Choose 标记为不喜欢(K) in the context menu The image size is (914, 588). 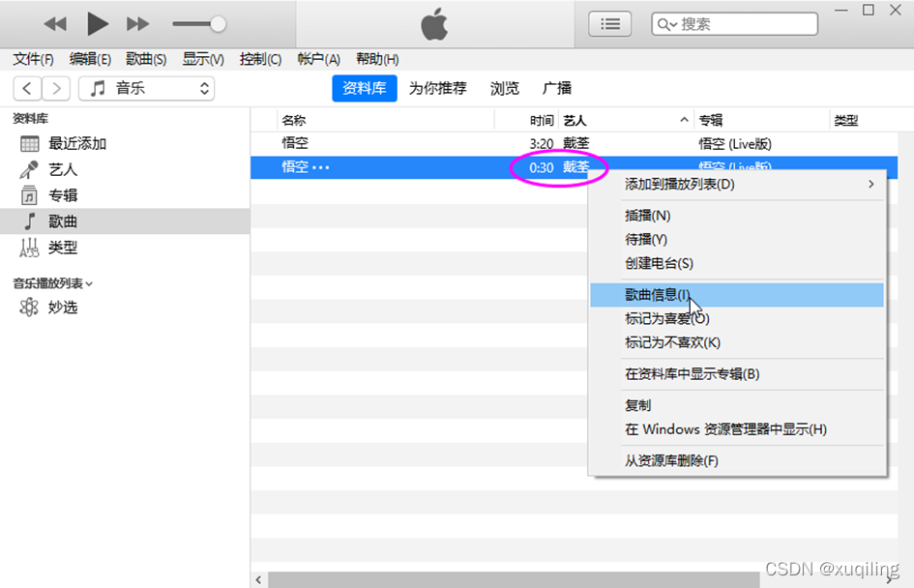pyautogui.click(x=737, y=342)
